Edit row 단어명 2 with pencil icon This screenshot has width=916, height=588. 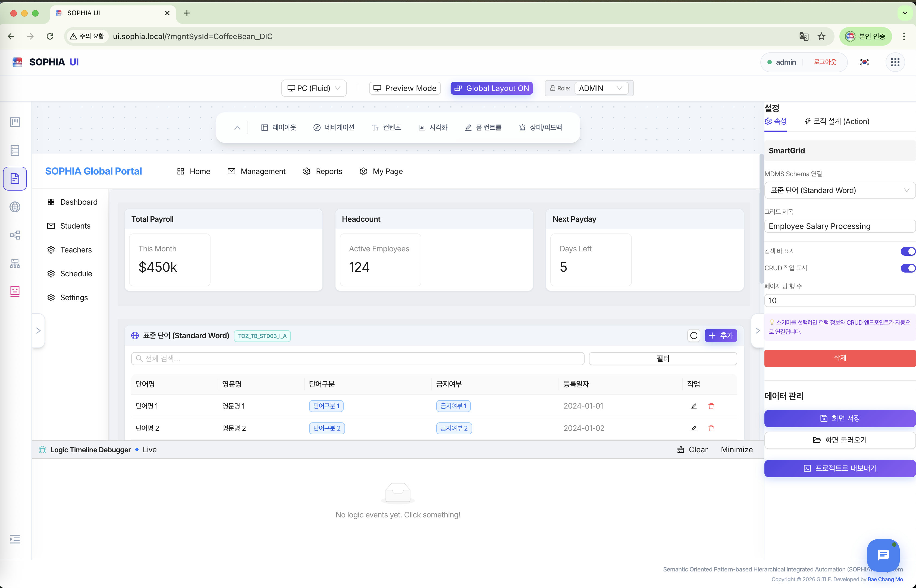point(694,428)
